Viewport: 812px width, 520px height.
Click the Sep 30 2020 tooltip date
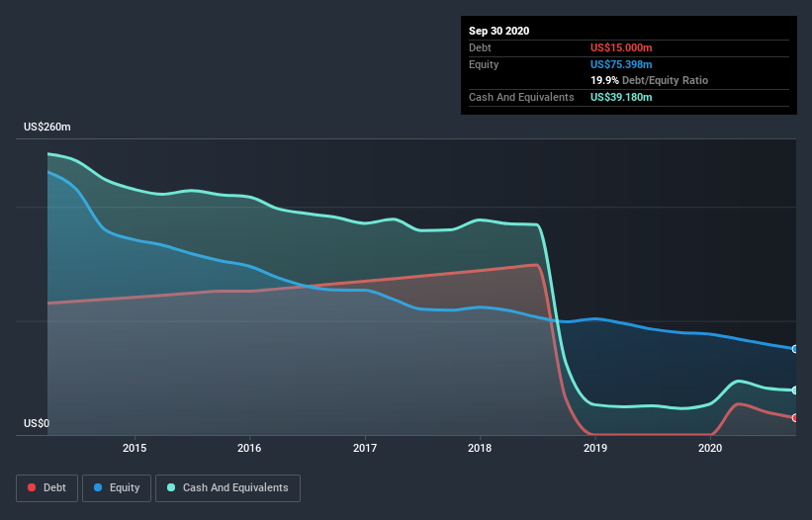[x=499, y=31]
